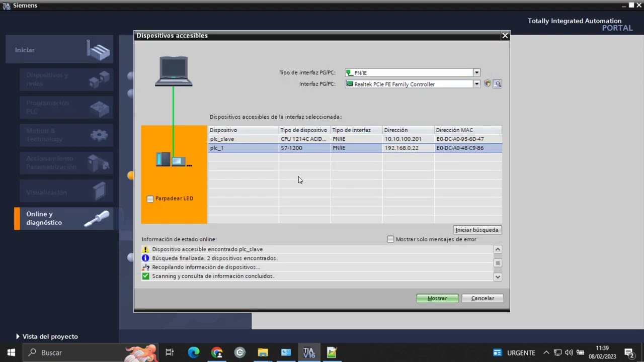This screenshot has width=644, height=362.
Task: Launch Google Chrome from taskbar
Action: click(217, 352)
